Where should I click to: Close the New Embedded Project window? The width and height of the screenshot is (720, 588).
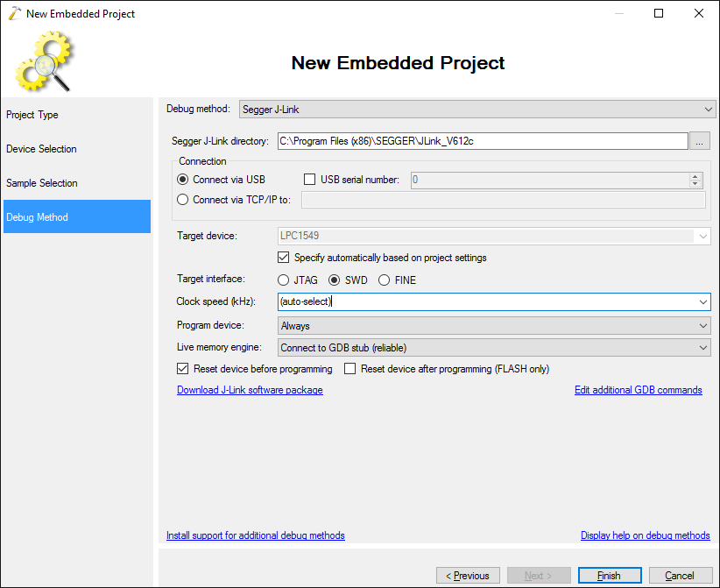(x=699, y=13)
